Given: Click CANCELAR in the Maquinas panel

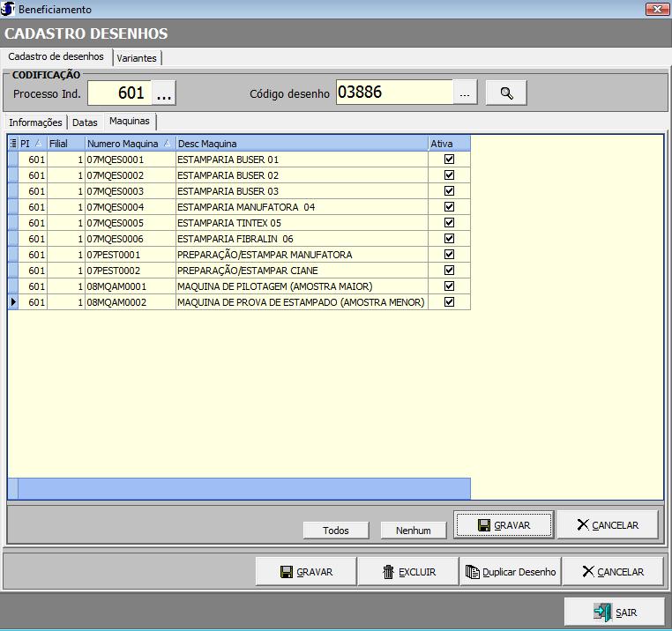Looking at the screenshot, I should point(607,525).
